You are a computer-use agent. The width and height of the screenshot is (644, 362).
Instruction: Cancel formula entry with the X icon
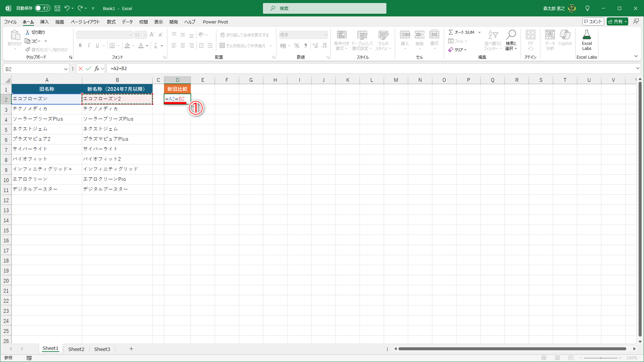click(x=80, y=69)
